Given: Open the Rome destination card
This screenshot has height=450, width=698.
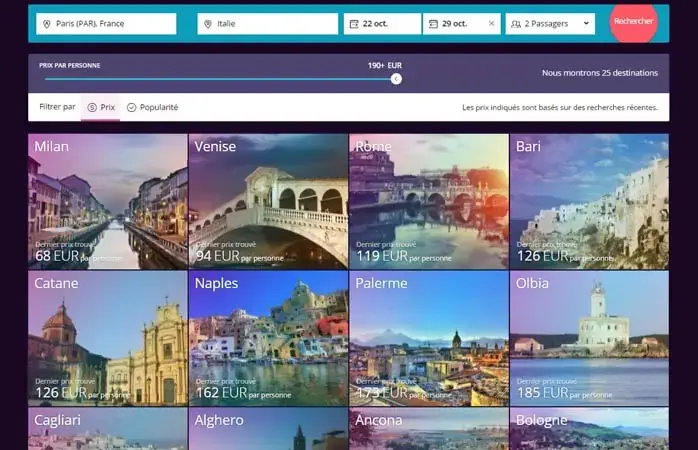Looking at the screenshot, I should tap(429, 202).
